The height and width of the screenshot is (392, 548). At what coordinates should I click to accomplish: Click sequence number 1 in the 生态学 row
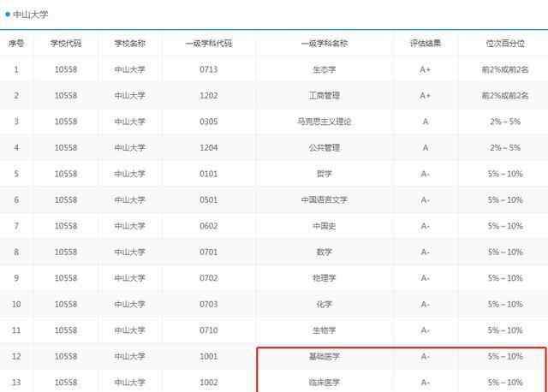(16, 69)
